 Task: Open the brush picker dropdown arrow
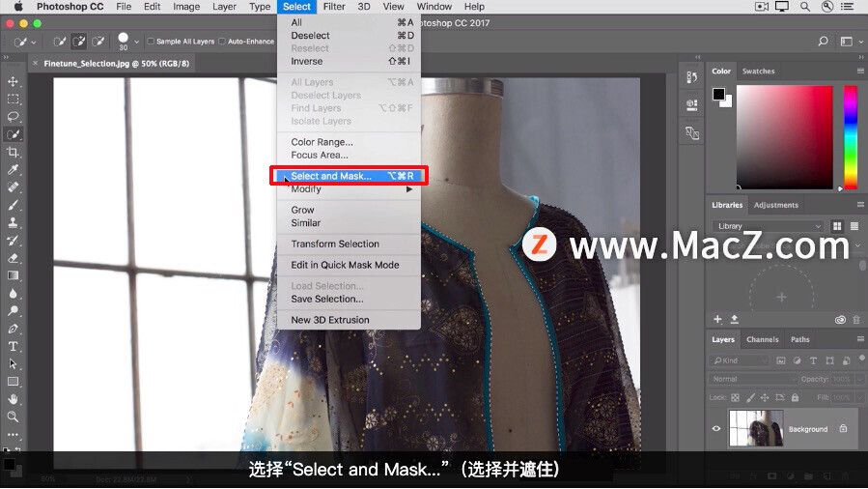tap(137, 42)
